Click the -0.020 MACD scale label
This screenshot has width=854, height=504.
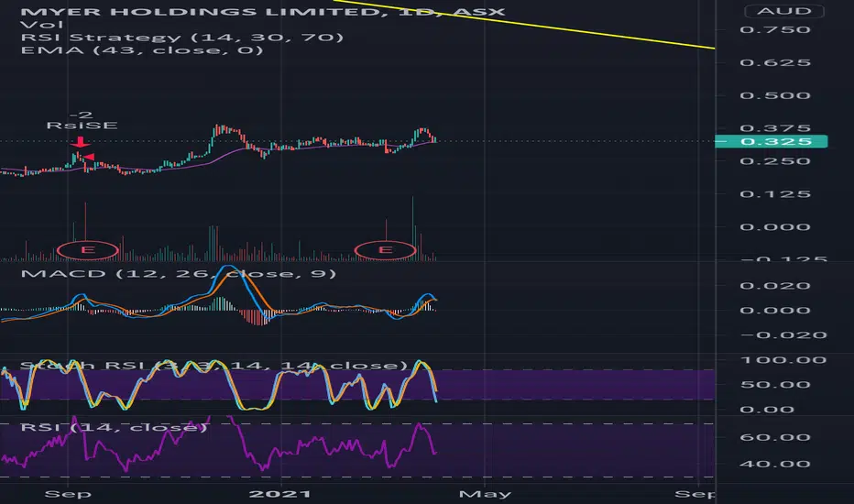point(783,335)
